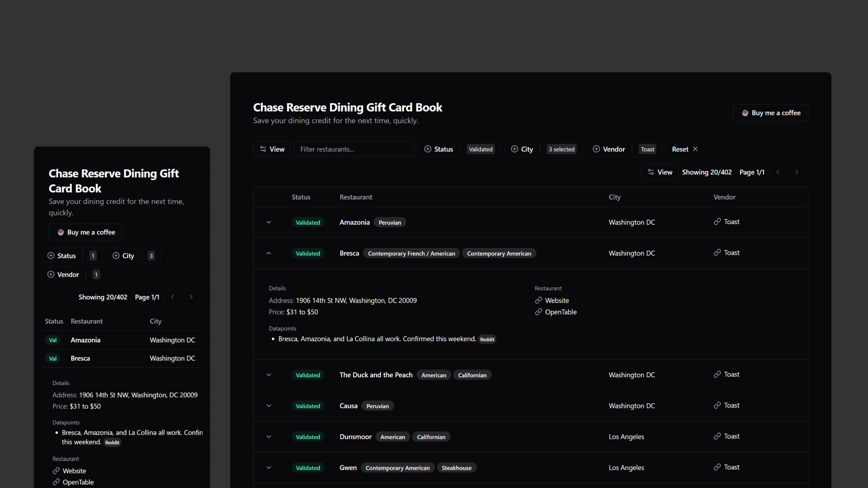
Task: Open Toast link icon for Amazonia row
Action: [x=717, y=222]
